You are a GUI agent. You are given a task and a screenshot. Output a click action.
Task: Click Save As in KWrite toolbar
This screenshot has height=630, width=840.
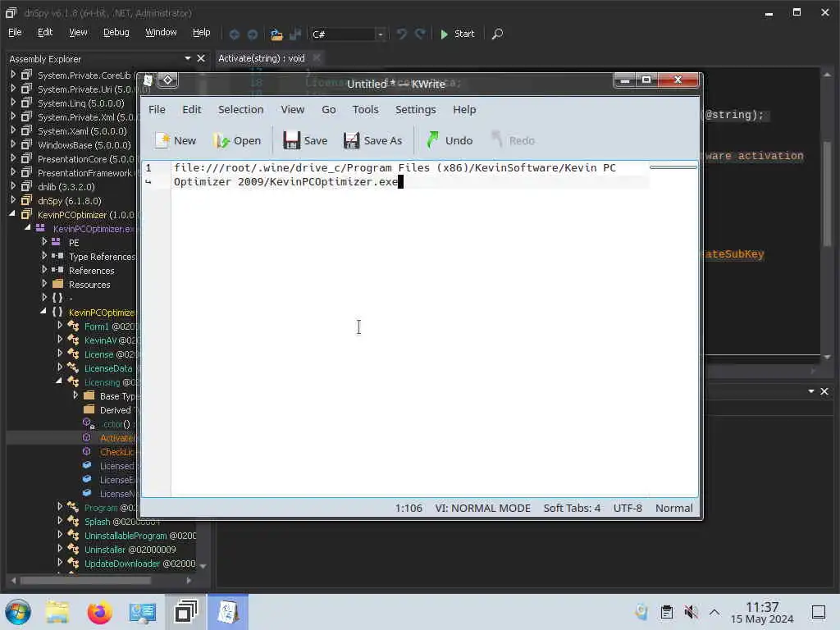(x=372, y=140)
